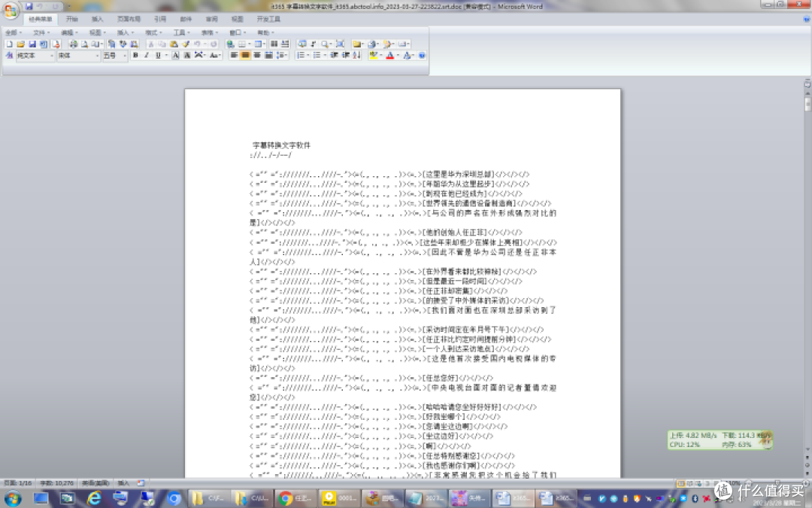This screenshot has height=508, width=812.
Task: Click the Undo icon in the toolbar
Action: click(196, 44)
